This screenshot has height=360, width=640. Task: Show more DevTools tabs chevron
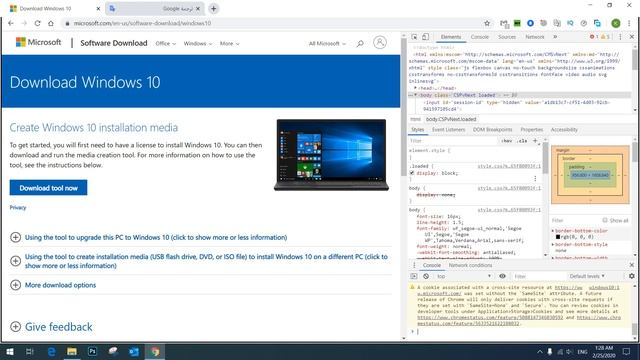555,37
